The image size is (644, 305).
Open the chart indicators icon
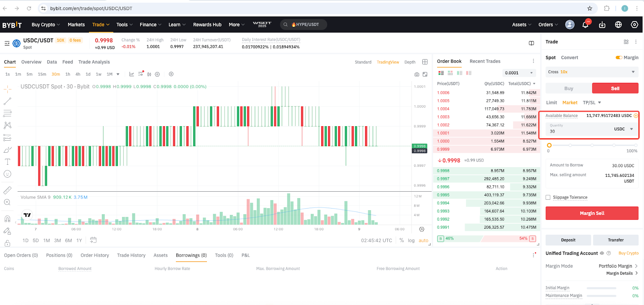tap(132, 74)
